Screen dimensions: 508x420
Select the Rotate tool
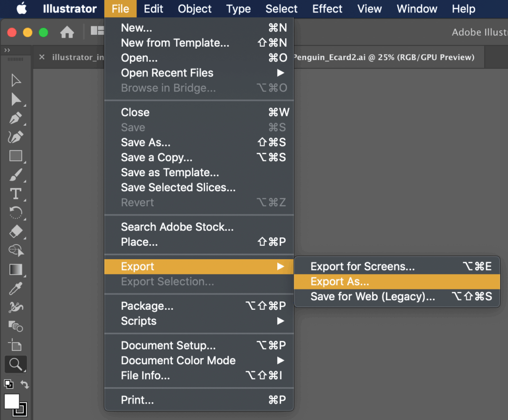15,213
